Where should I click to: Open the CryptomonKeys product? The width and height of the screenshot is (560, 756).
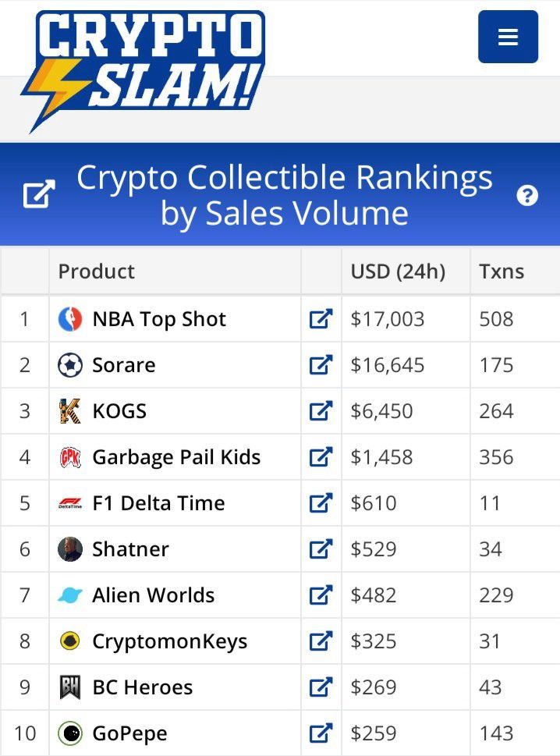[x=170, y=642]
